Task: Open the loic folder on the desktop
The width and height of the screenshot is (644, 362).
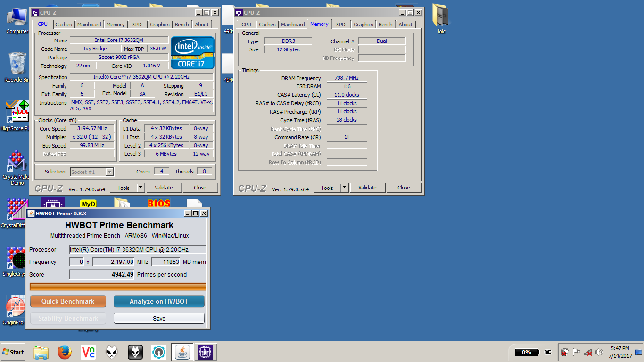Action: pyautogui.click(x=441, y=20)
